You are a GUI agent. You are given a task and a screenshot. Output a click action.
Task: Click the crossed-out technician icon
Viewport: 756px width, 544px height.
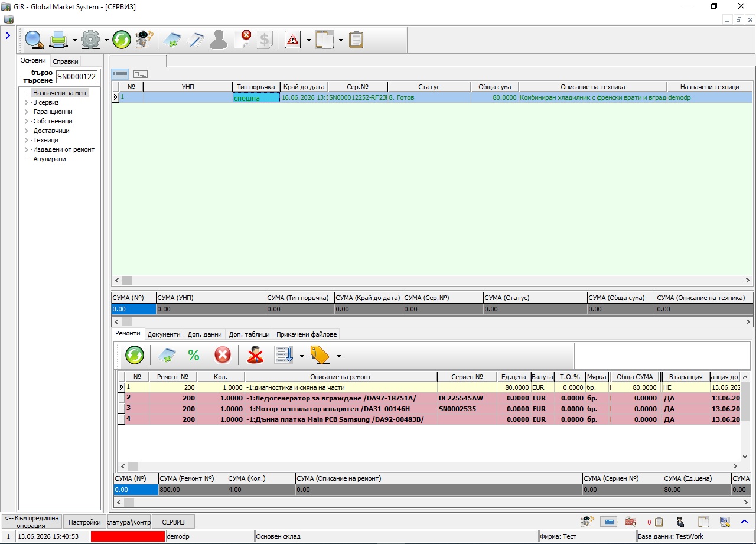255,355
